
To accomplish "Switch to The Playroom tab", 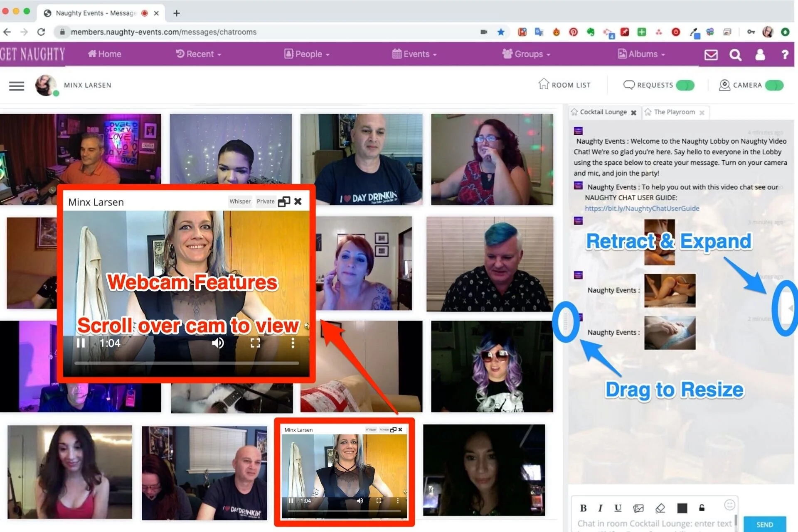I will click(x=674, y=112).
